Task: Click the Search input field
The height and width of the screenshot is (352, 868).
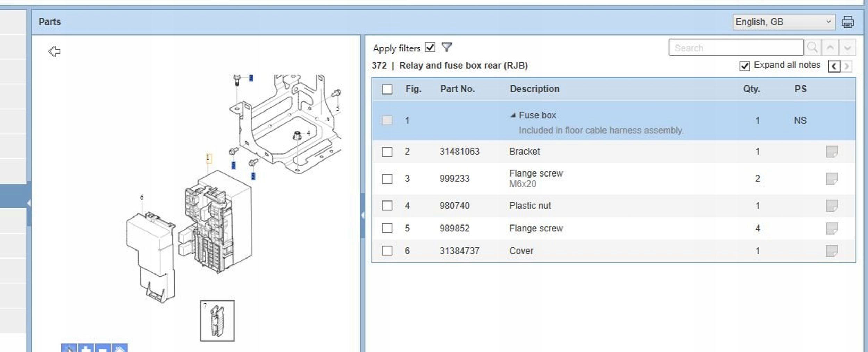Action: (x=736, y=48)
